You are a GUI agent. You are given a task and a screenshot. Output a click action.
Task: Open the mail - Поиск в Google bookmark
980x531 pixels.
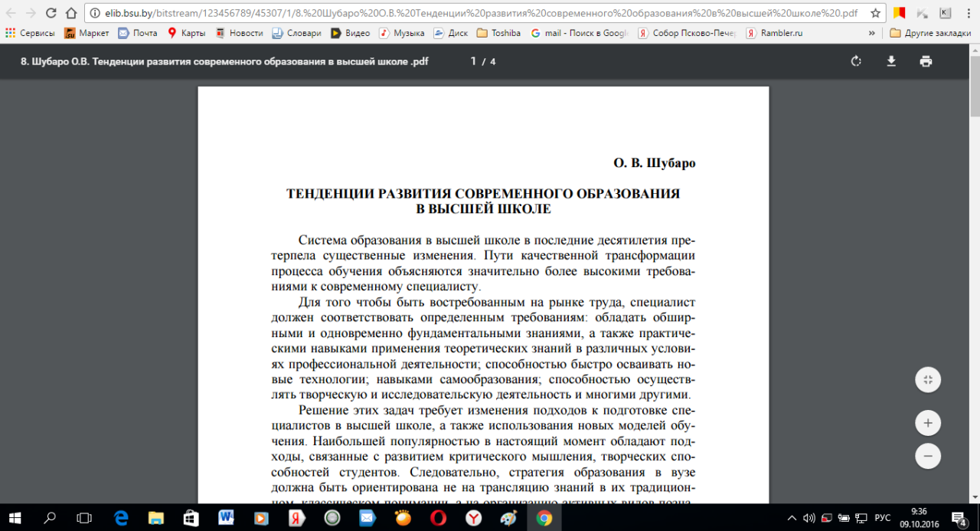[580, 33]
